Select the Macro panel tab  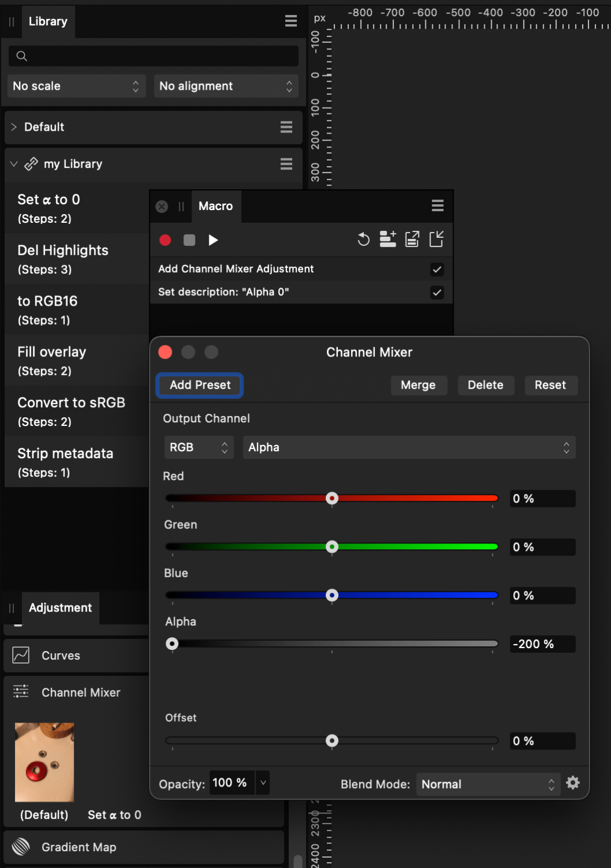pyautogui.click(x=216, y=206)
